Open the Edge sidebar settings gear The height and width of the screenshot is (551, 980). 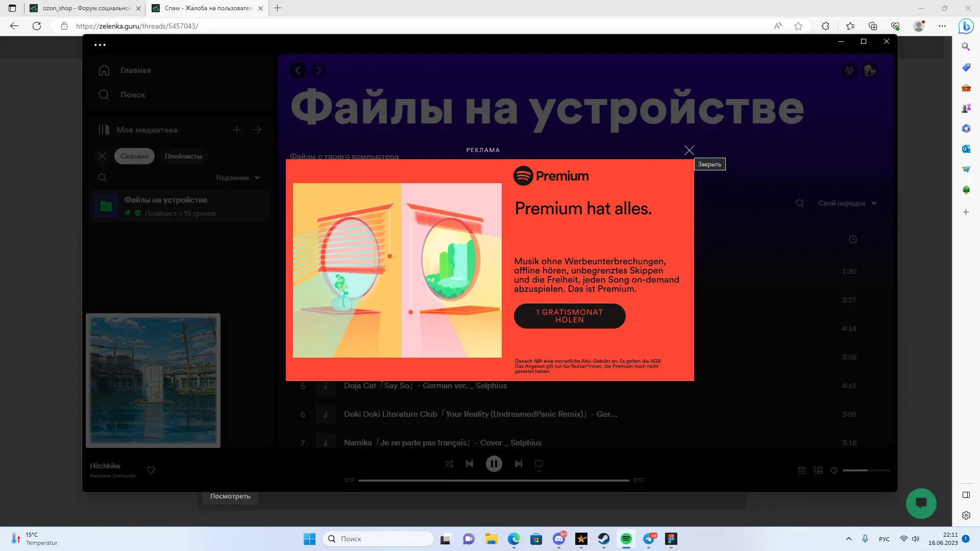pos(966,515)
